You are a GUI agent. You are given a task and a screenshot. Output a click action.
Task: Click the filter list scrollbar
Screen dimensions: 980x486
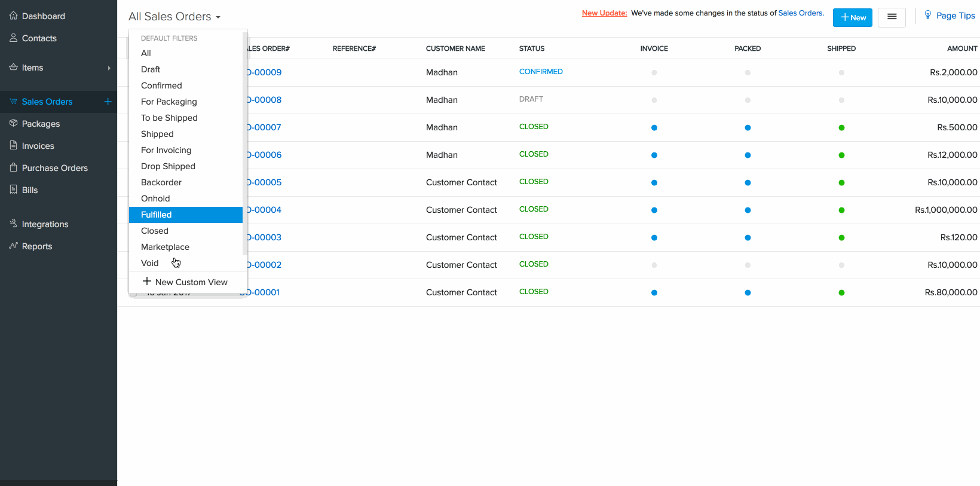click(244, 143)
